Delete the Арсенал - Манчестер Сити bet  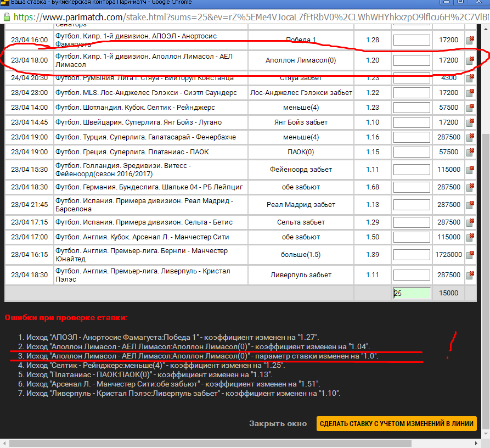[x=470, y=237]
